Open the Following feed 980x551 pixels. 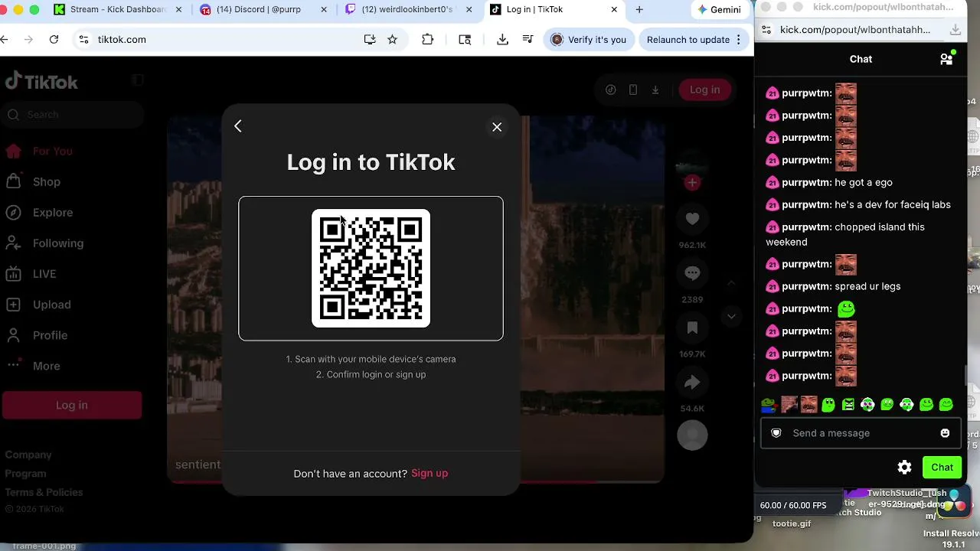pyautogui.click(x=44, y=243)
